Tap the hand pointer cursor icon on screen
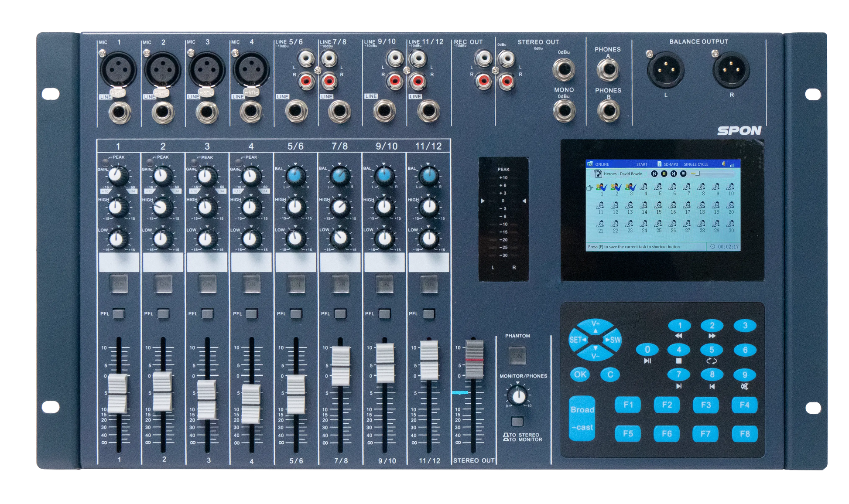849x504 pixels. pyautogui.click(x=590, y=188)
